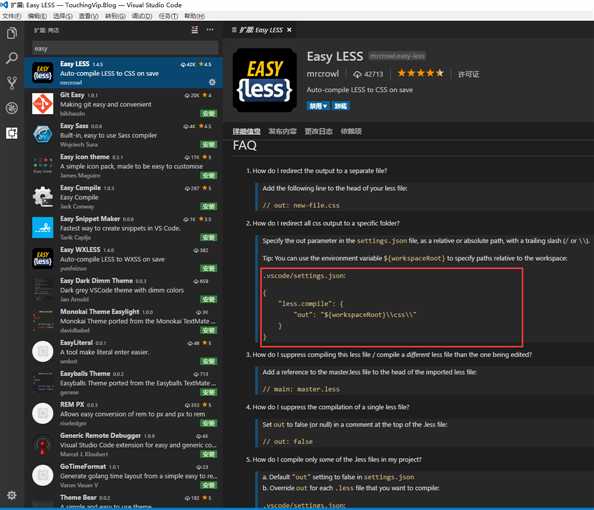Click the EasyLiteral placeholder icon
The width and height of the screenshot is (594, 510).
tap(42, 351)
